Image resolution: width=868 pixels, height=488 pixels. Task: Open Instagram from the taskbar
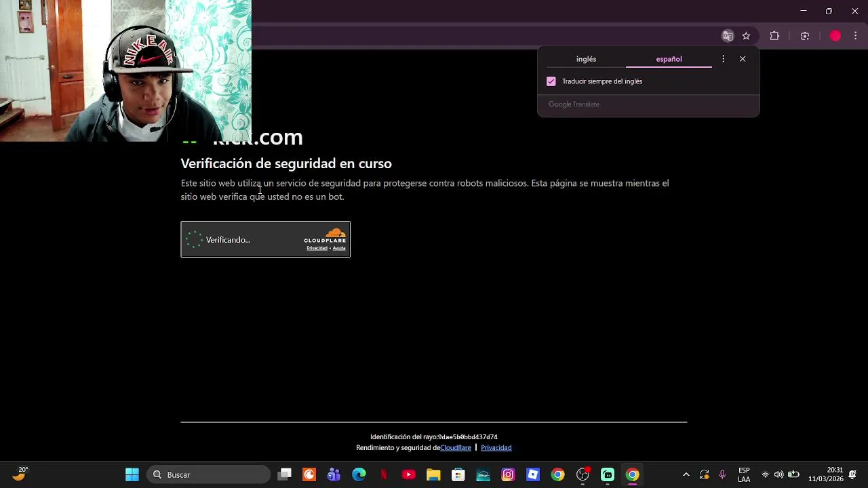[x=508, y=474]
